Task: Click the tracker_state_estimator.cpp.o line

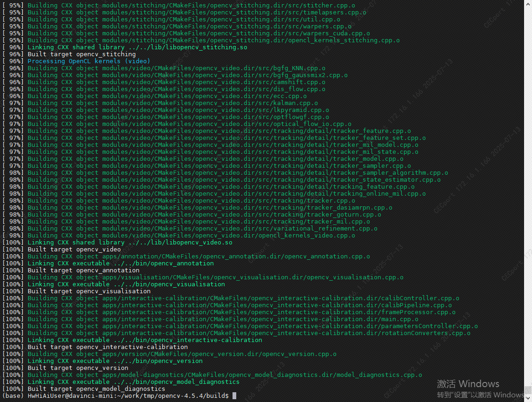Action: (x=221, y=180)
